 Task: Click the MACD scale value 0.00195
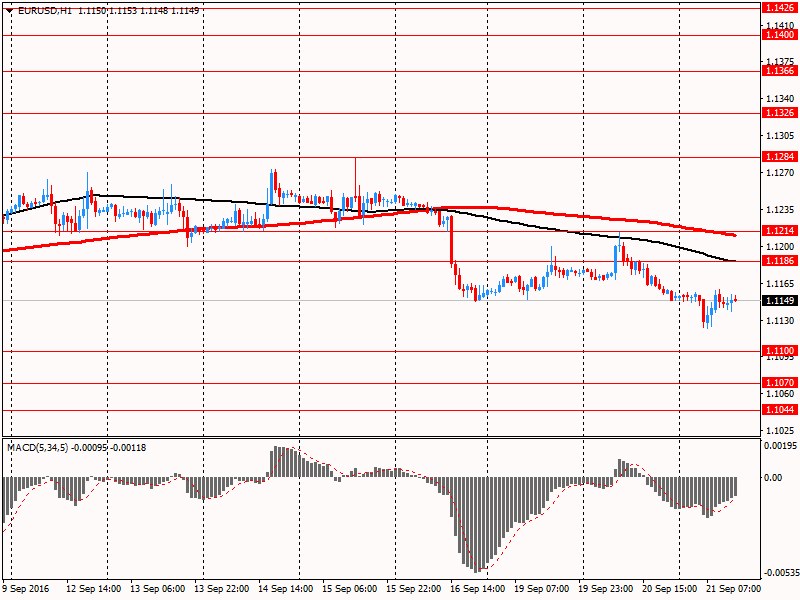[780, 446]
